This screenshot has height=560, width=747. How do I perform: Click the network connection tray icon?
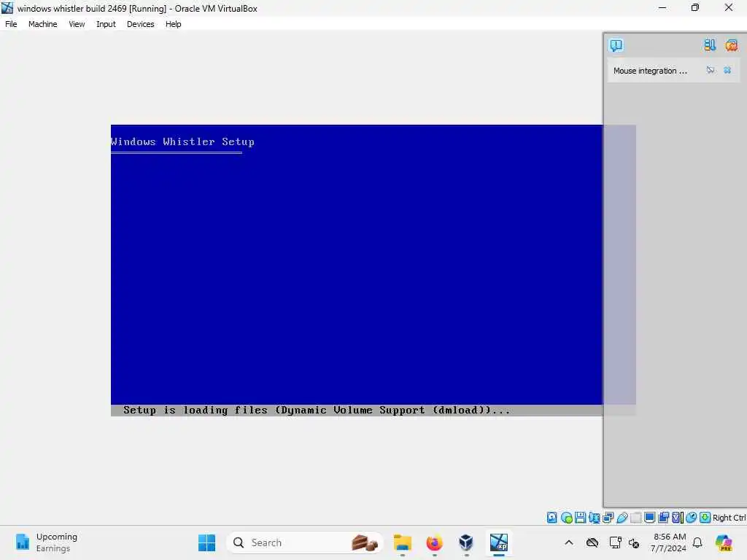(x=615, y=542)
